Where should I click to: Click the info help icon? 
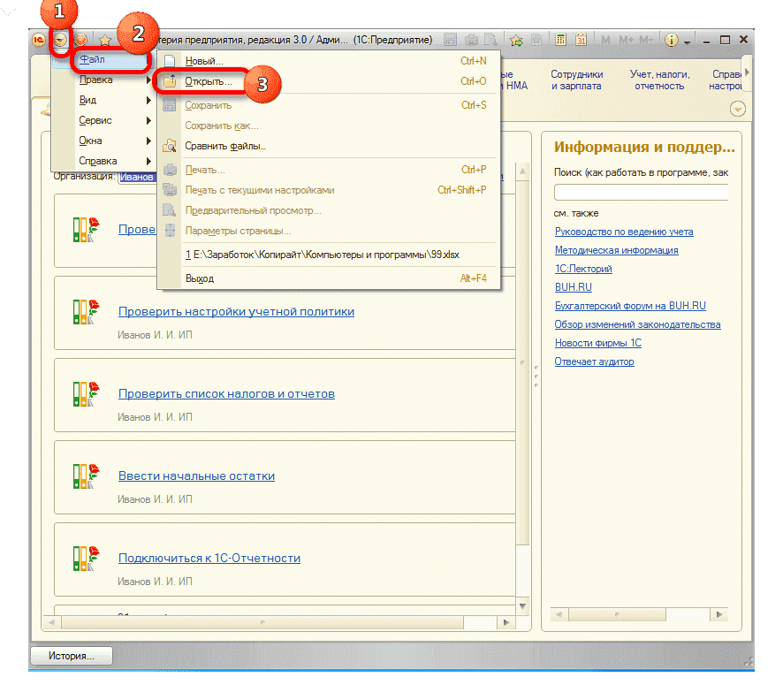click(672, 40)
